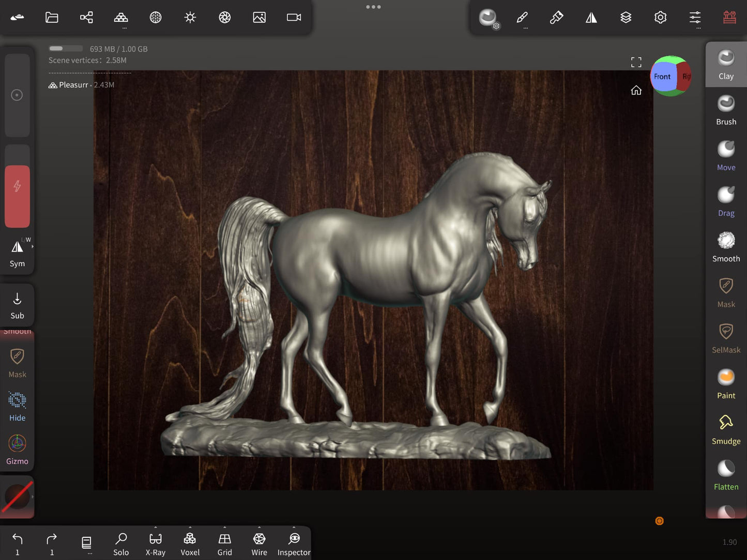Open the material color swatch on left bar
The image size is (747, 560).
pyautogui.click(x=17, y=497)
